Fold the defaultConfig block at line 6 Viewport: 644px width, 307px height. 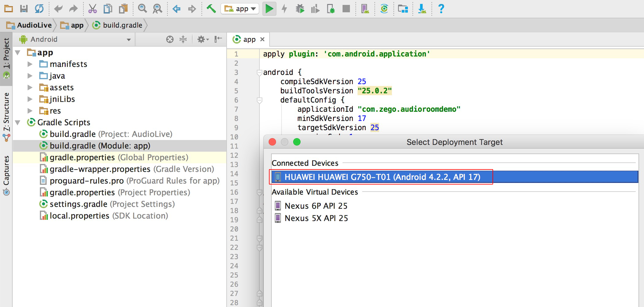[259, 100]
